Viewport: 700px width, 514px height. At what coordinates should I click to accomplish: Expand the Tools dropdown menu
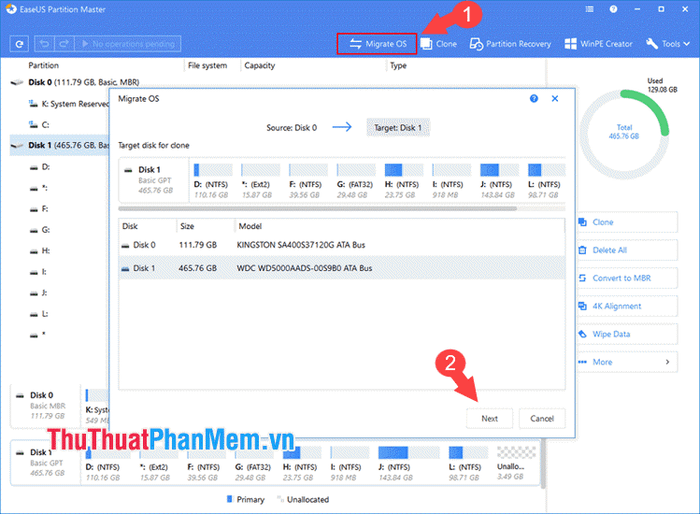click(x=668, y=44)
